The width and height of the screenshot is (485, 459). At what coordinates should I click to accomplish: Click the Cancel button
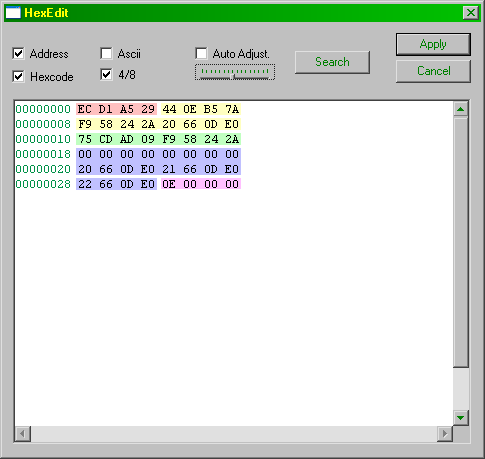[433, 71]
